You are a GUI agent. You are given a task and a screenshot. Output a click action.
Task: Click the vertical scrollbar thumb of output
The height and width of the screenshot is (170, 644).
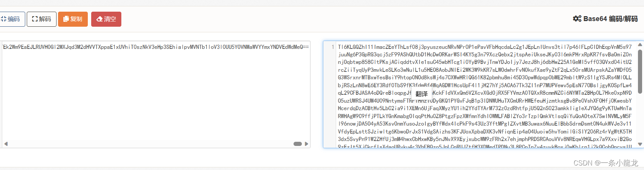[x=640, y=71]
